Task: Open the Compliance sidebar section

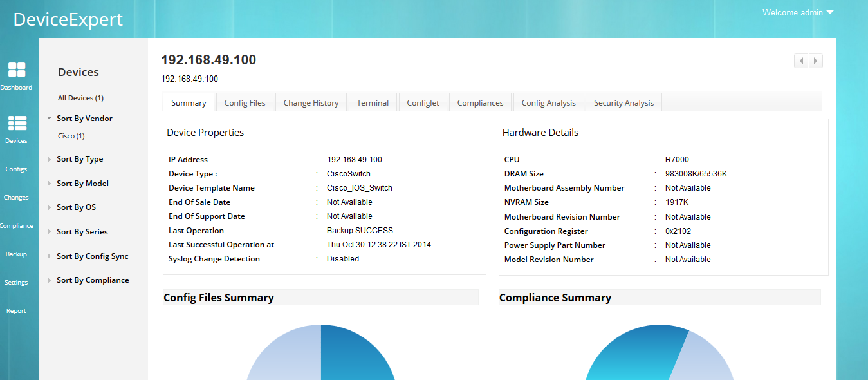Action: point(16,225)
